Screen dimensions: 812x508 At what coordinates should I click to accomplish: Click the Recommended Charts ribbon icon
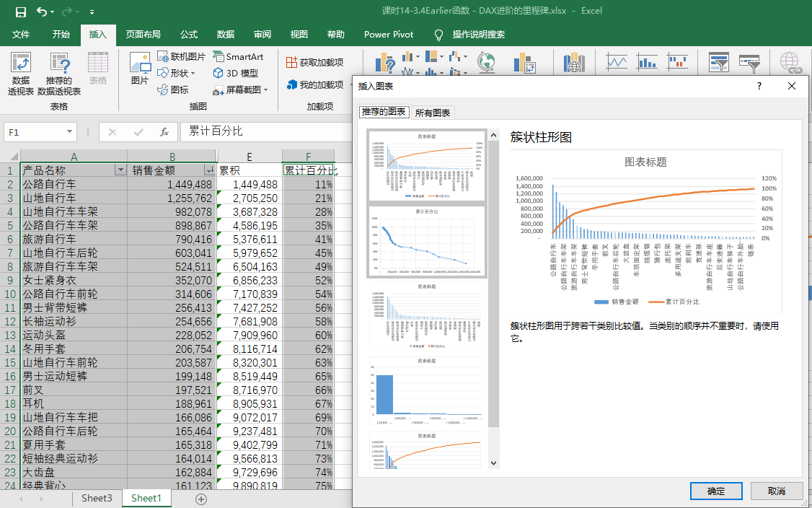pyautogui.click(x=385, y=63)
